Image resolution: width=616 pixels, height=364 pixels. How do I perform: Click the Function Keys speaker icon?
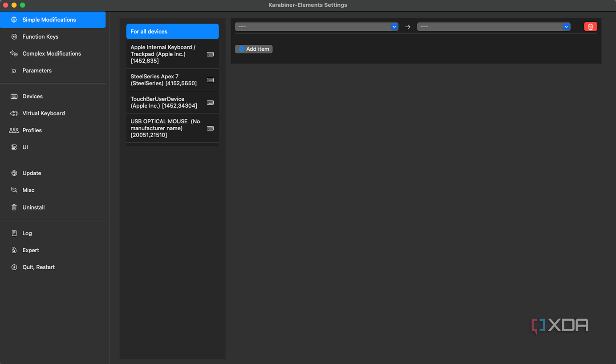tap(14, 36)
